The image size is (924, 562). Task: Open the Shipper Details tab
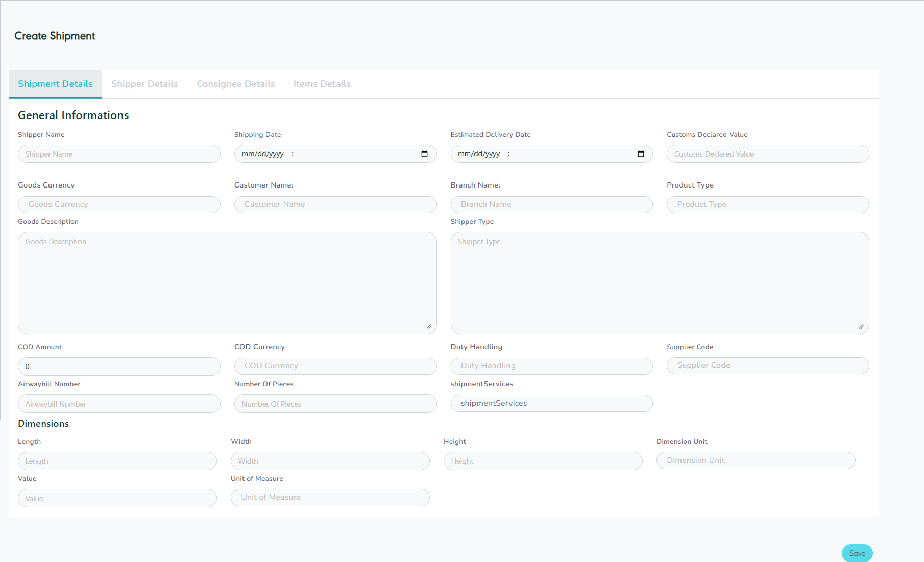click(x=144, y=84)
